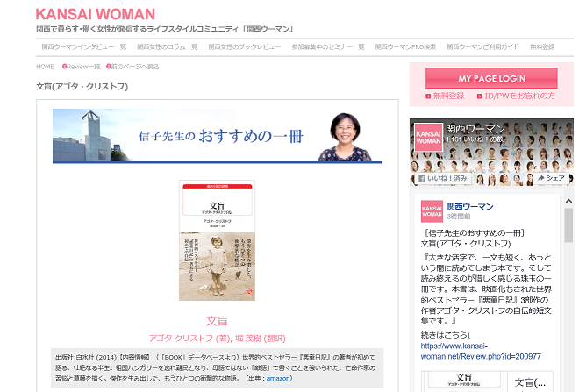Click 関西ウーマン title in Facebook header
The image size is (579, 392).
475,129
